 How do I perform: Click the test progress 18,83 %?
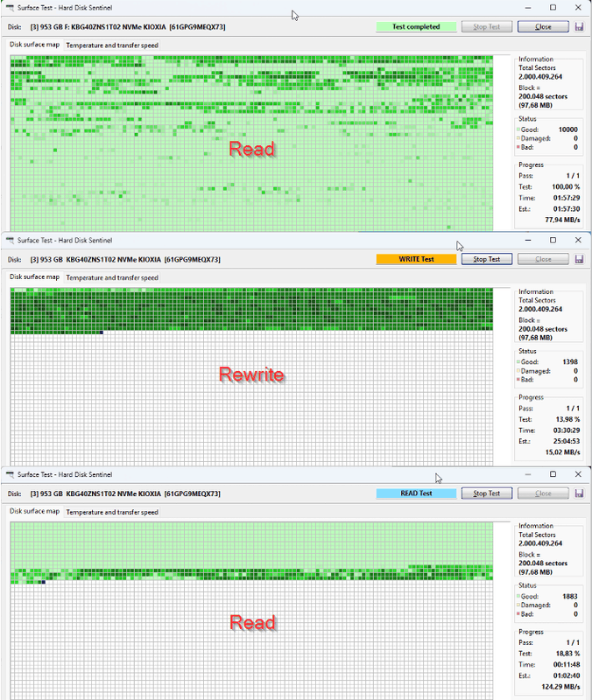(567, 654)
